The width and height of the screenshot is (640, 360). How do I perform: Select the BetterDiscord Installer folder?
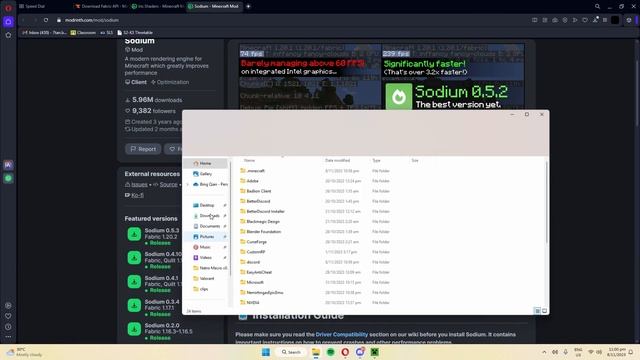point(265,211)
